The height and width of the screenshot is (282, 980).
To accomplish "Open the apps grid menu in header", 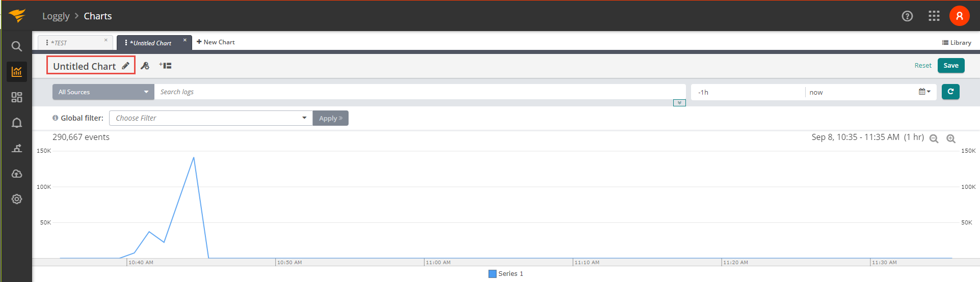I will pos(934,16).
